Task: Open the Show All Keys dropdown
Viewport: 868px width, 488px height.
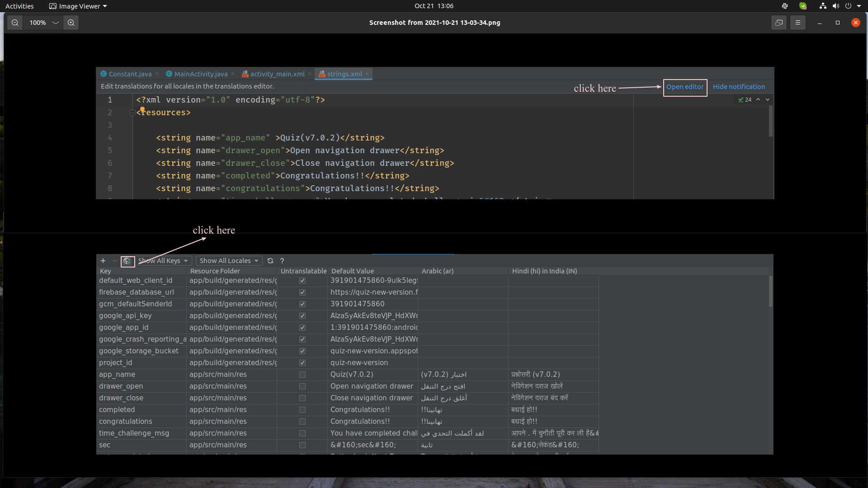Action: (163, 261)
